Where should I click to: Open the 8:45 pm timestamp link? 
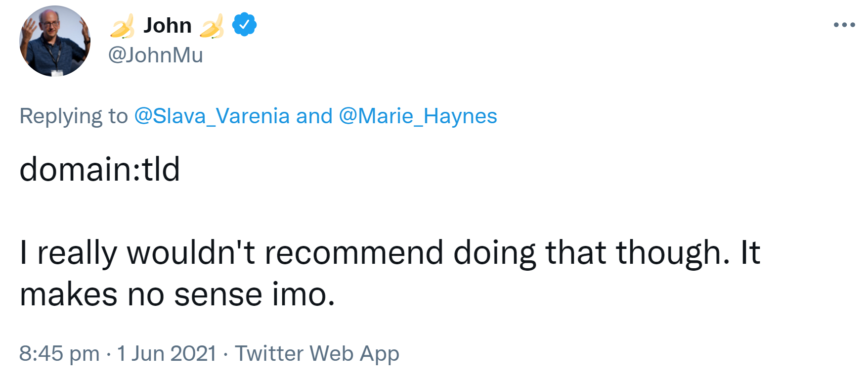click(x=59, y=354)
